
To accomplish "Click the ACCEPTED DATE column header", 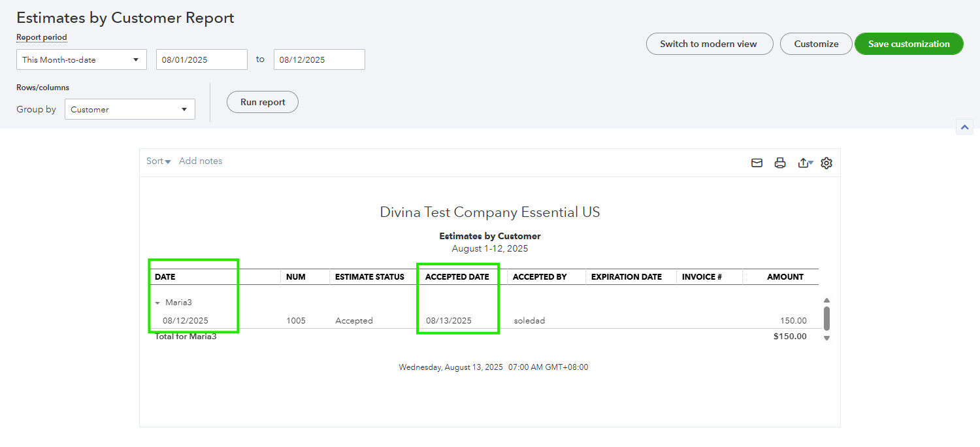I will 457,277.
